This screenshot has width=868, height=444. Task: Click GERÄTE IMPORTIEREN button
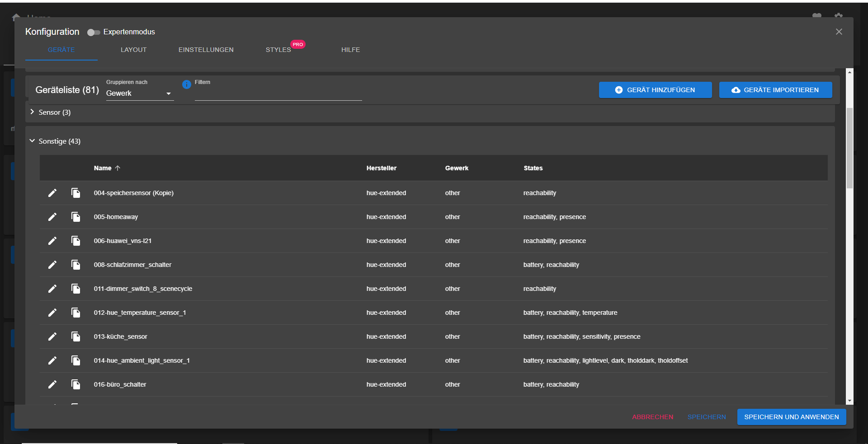click(775, 90)
